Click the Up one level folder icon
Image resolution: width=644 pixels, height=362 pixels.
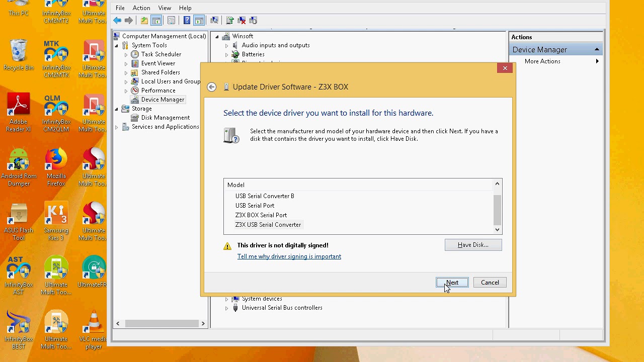144,20
